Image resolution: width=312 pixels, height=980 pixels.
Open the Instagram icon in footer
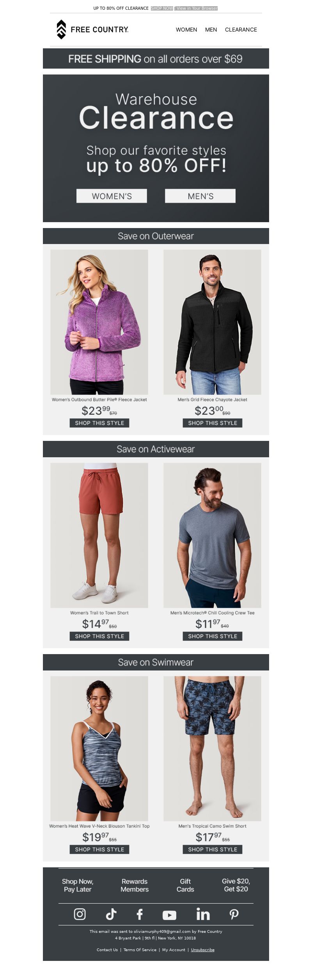[80, 914]
